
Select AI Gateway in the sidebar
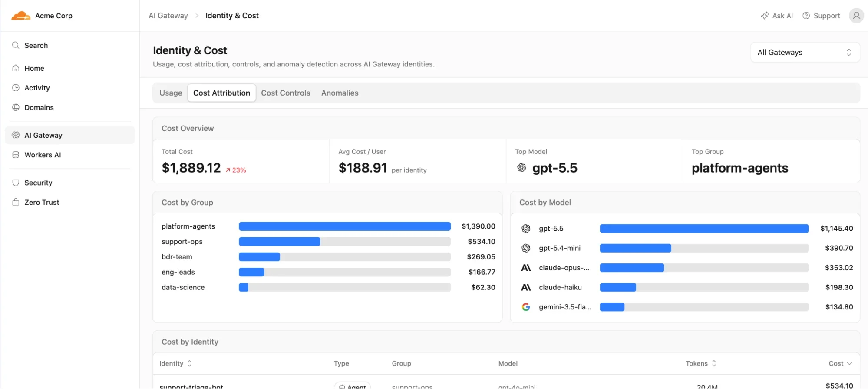click(x=70, y=135)
